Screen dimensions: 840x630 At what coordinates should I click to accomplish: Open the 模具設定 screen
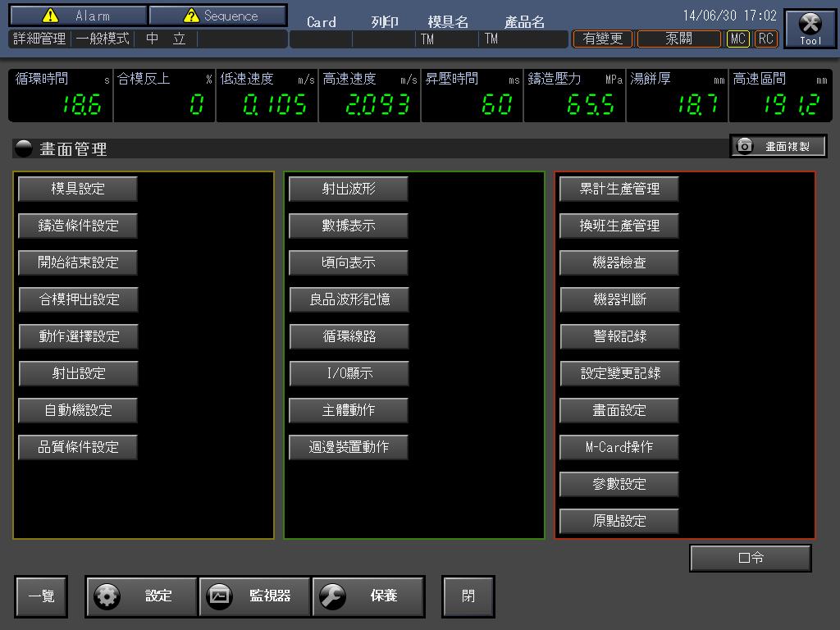[78, 189]
